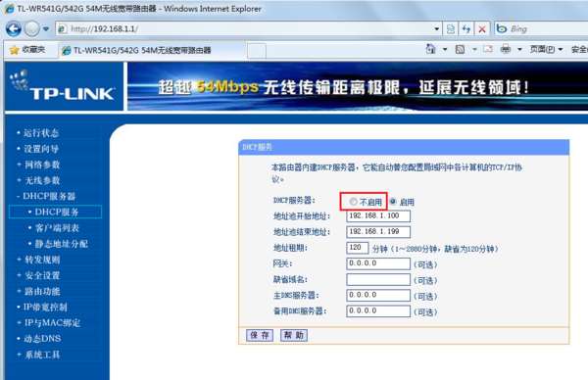The width and height of the screenshot is (588, 380).
Task: Open 路由功能 in the sidebar
Action: click(42, 291)
